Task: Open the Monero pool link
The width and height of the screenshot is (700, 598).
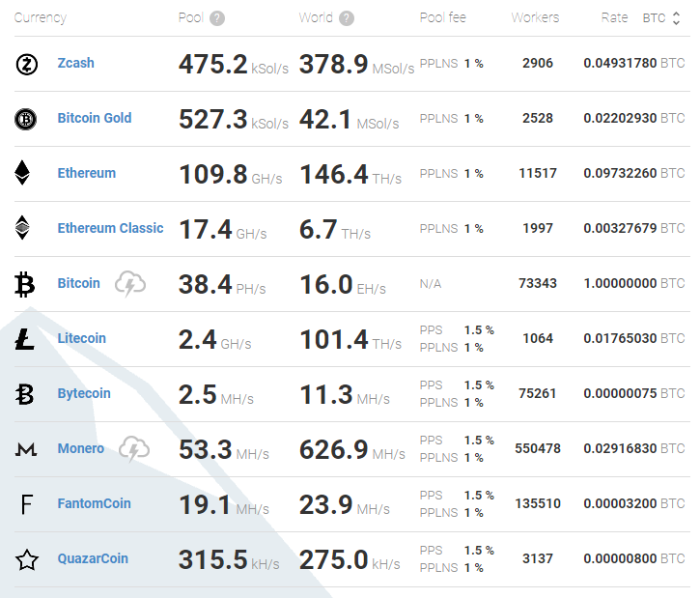Action: [x=81, y=448]
